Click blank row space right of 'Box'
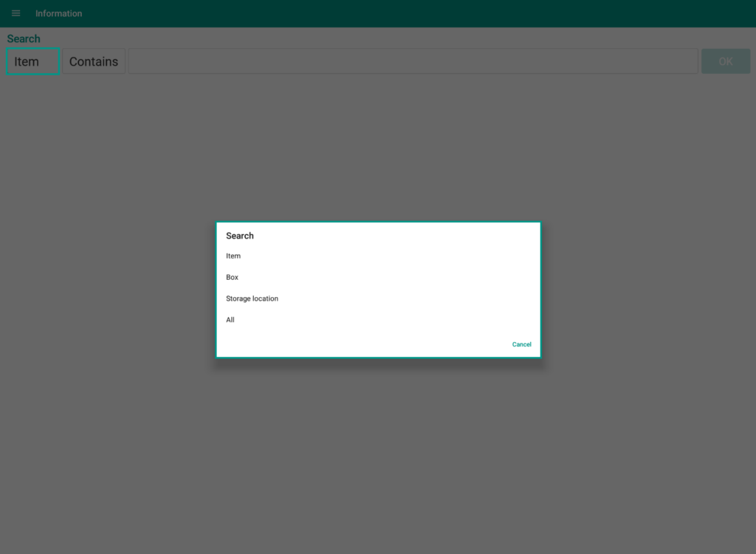Viewport: 756px width, 554px height. pyautogui.click(x=384, y=278)
